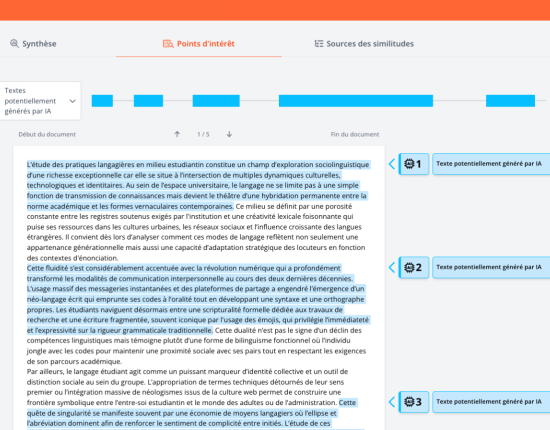
Task: Switch to Sources des similitudes tab
Action: [x=364, y=43]
